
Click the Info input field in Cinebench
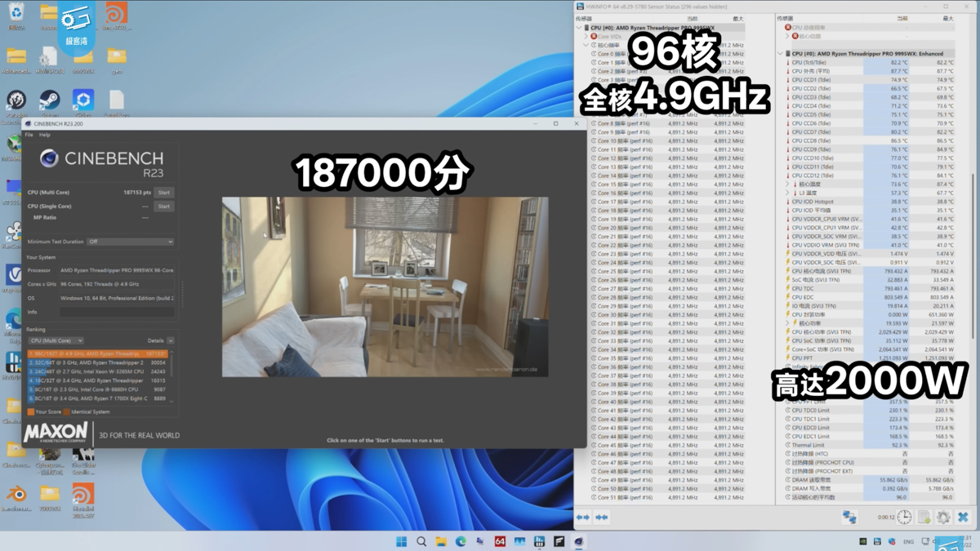click(x=116, y=312)
